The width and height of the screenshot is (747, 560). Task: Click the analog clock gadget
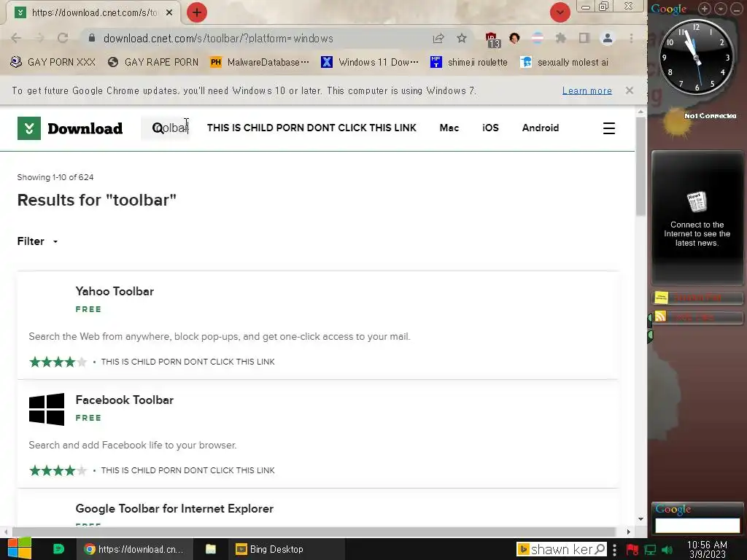click(x=696, y=57)
